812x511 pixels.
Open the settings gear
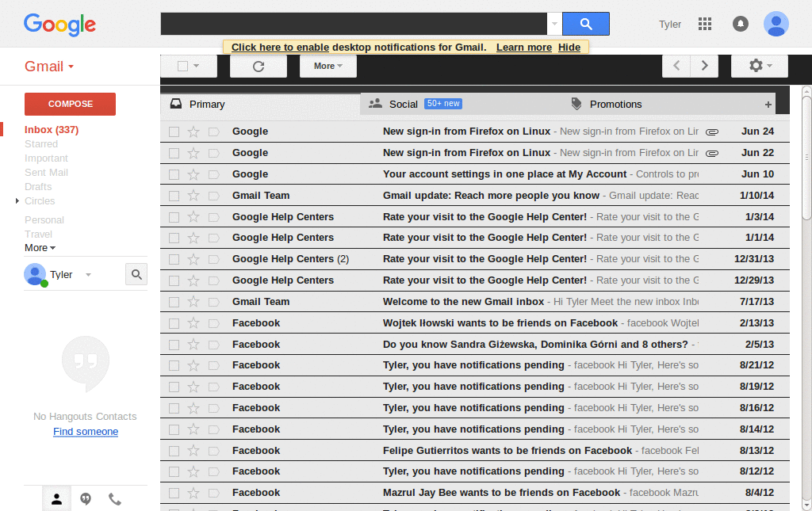coord(754,66)
